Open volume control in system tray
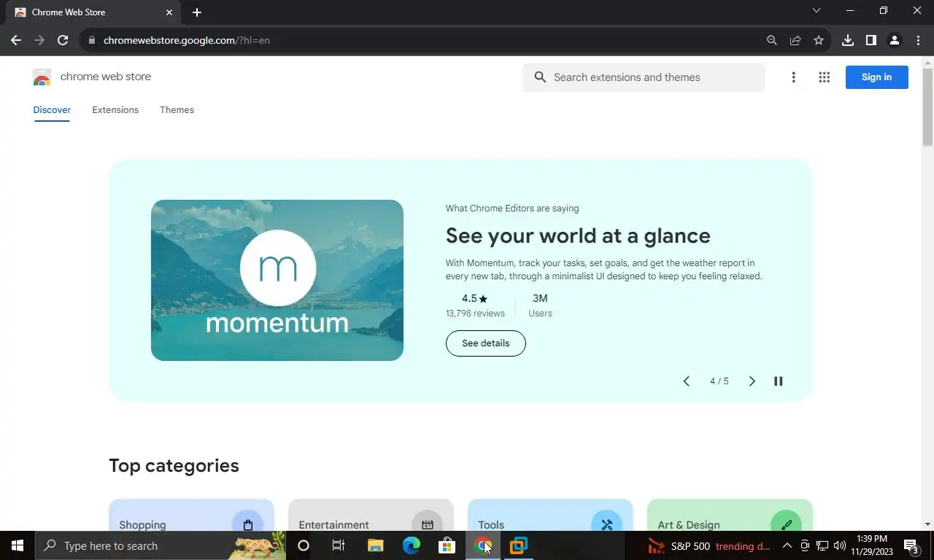This screenshot has width=934, height=560. click(x=840, y=545)
